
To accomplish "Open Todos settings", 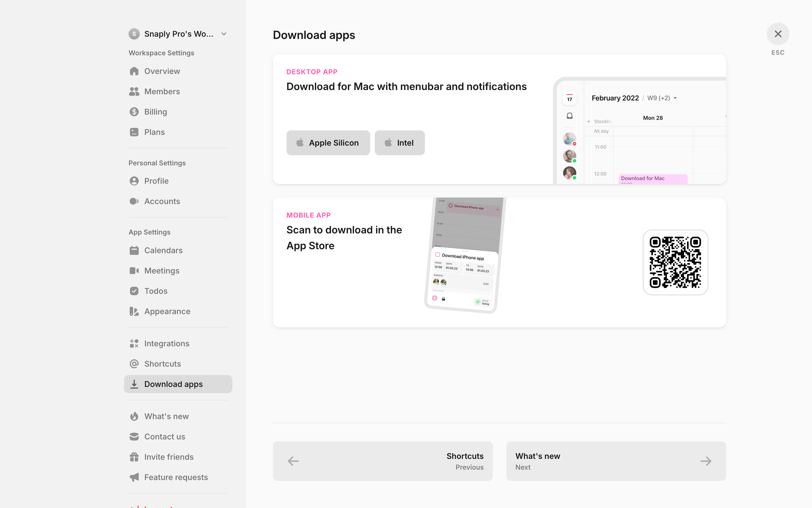I will pyautogui.click(x=178, y=291).
